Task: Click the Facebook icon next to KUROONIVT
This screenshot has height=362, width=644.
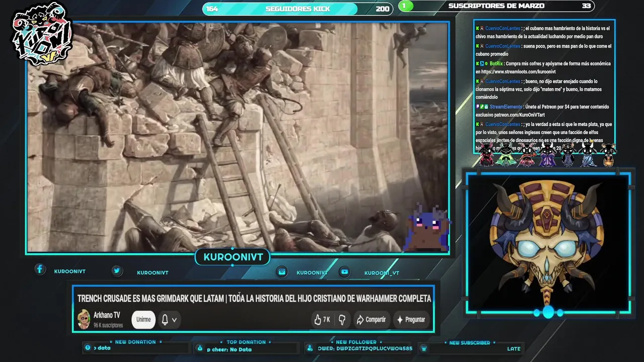Action: click(40, 269)
